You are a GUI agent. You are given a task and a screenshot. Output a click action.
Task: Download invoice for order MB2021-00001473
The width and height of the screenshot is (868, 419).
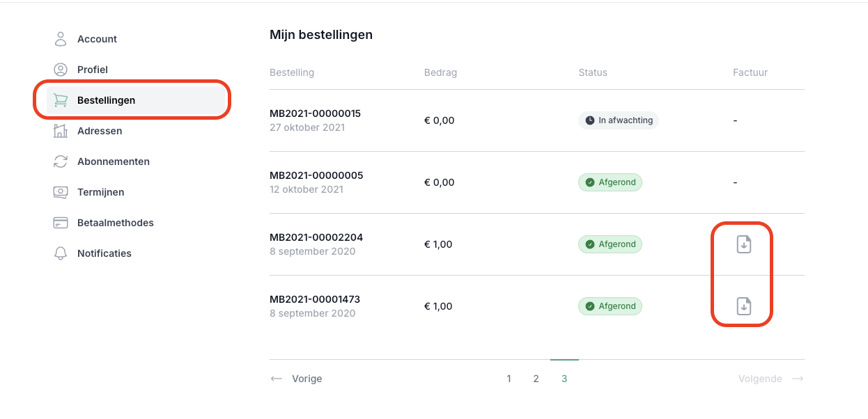744,306
